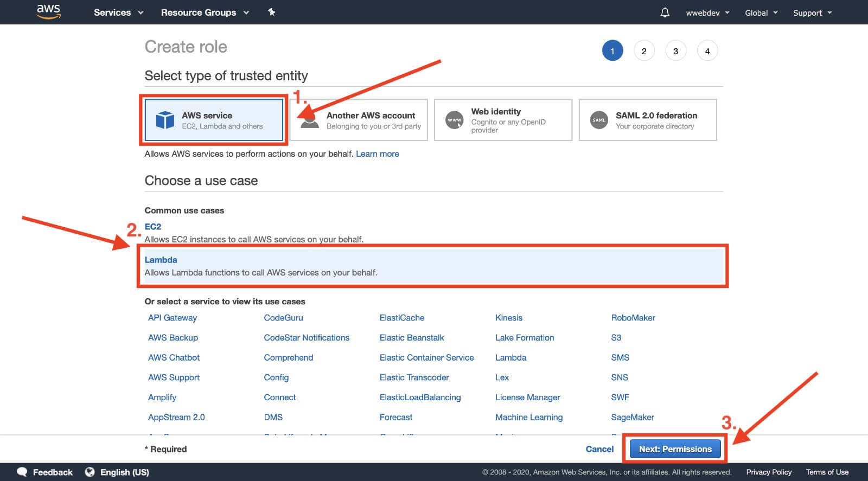Click the AWS service cube icon

tap(165, 120)
